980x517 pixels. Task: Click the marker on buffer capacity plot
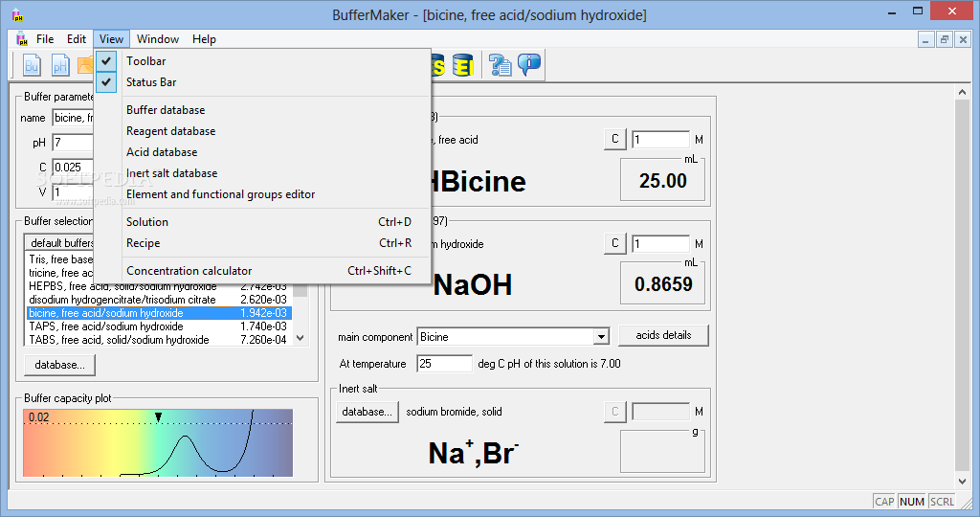click(x=159, y=417)
